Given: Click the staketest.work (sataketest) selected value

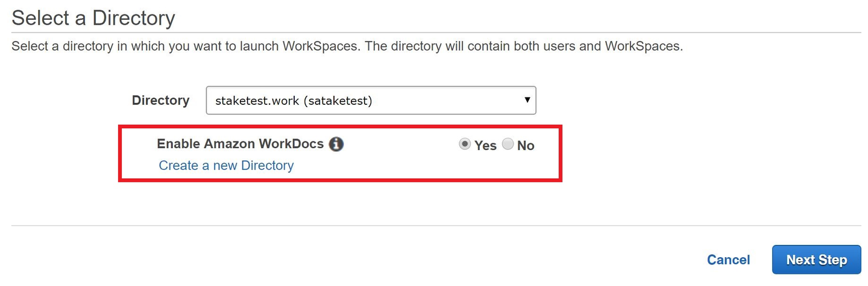Looking at the screenshot, I should [294, 101].
